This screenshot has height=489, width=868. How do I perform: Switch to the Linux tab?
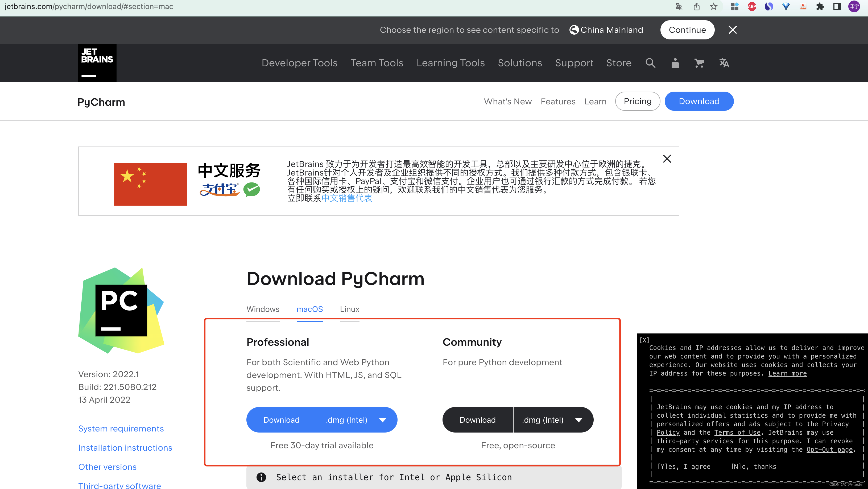pos(349,309)
